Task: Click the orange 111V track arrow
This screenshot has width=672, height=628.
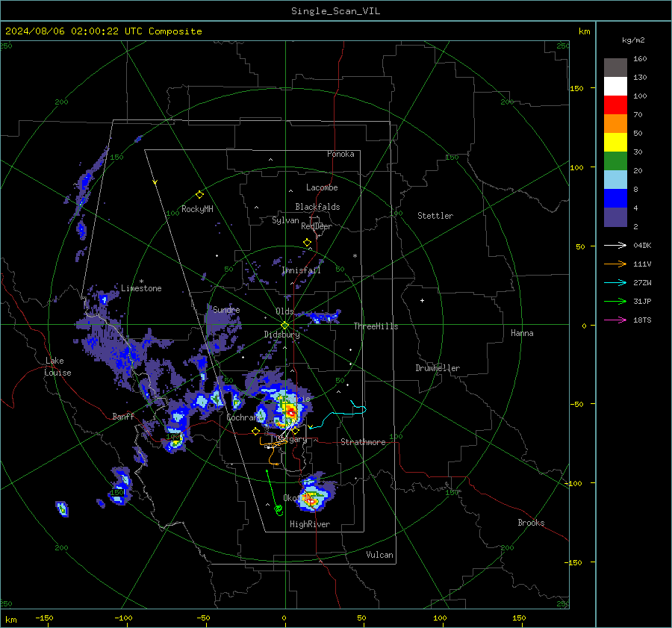Action: (615, 264)
